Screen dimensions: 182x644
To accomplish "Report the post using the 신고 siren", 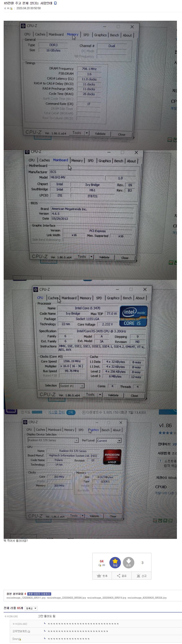I will [141, 576].
